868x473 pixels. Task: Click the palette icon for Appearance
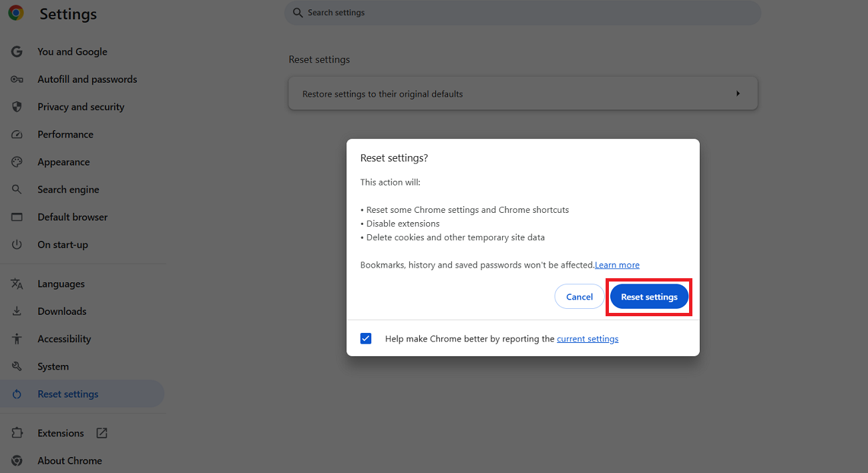pyautogui.click(x=17, y=162)
